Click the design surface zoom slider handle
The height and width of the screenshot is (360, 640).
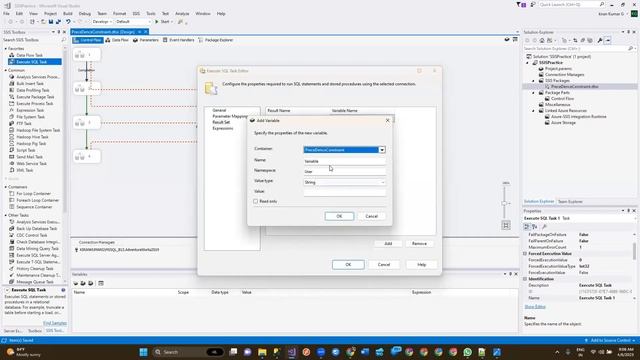click(504, 203)
